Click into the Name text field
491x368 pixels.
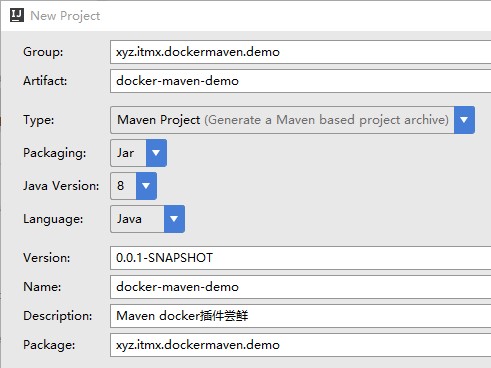(x=300, y=287)
